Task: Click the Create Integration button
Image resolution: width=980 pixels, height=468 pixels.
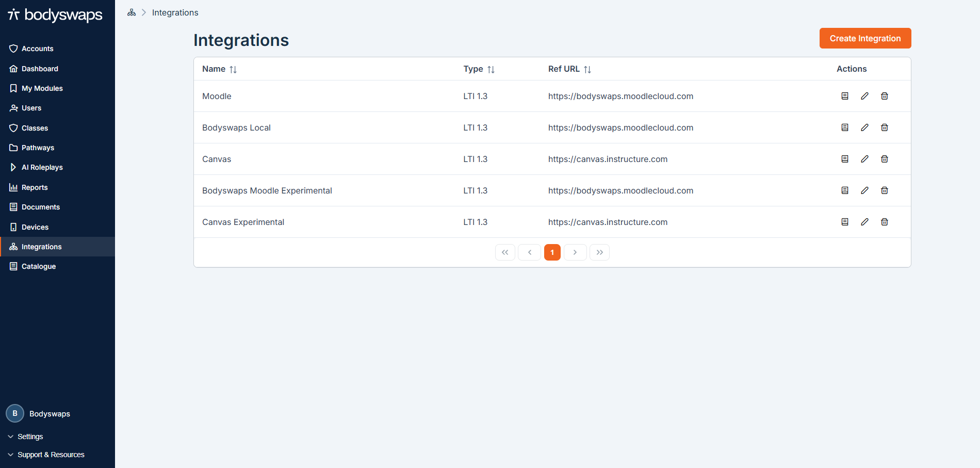Action: [x=865, y=38]
